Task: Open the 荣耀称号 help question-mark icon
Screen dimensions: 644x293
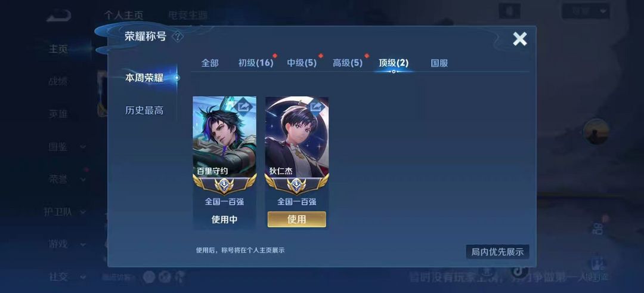Action: pyautogui.click(x=177, y=37)
